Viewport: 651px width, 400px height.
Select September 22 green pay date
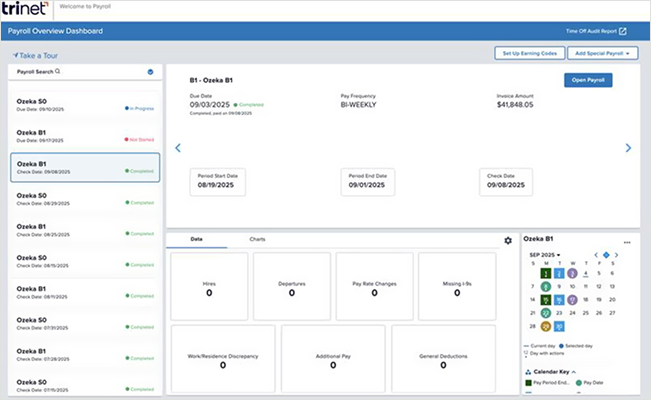(546, 313)
